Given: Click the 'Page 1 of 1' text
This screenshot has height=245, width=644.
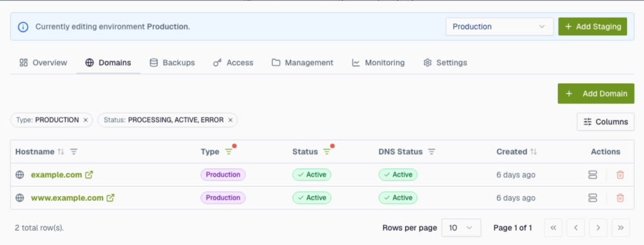Looking at the screenshot, I should point(513,228).
